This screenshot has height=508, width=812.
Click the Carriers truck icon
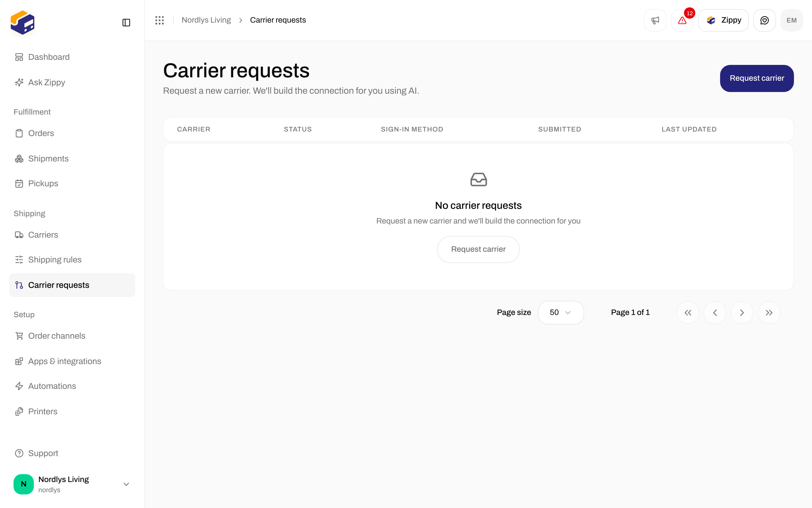click(x=19, y=235)
